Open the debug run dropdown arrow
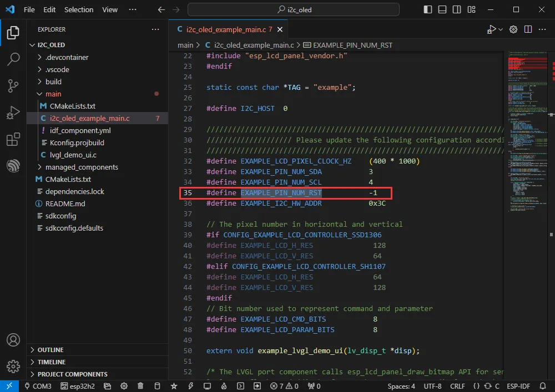Screen dimensions: 555x392 [x=500, y=29]
